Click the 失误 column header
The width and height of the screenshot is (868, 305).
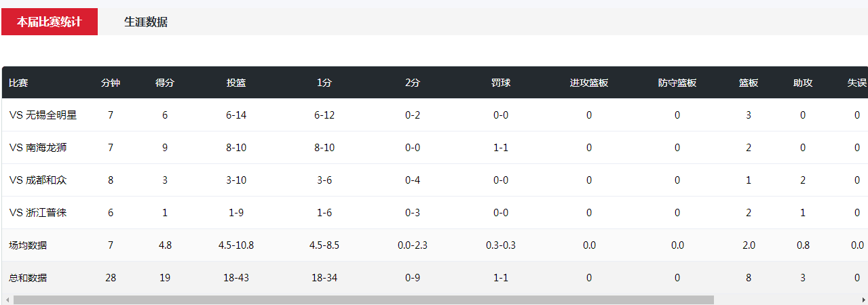[x=857, y=83]
